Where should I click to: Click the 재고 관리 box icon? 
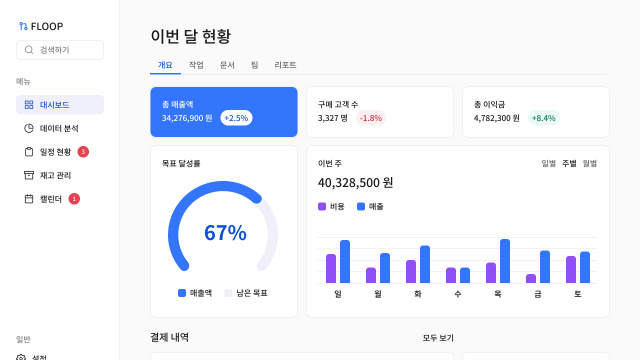pyautogui.click(x=29, y=175)
